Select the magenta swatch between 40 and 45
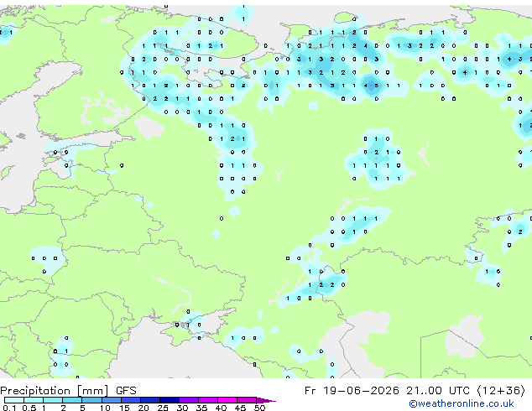This screenshot has width=532, height=411. coord(227,400)
